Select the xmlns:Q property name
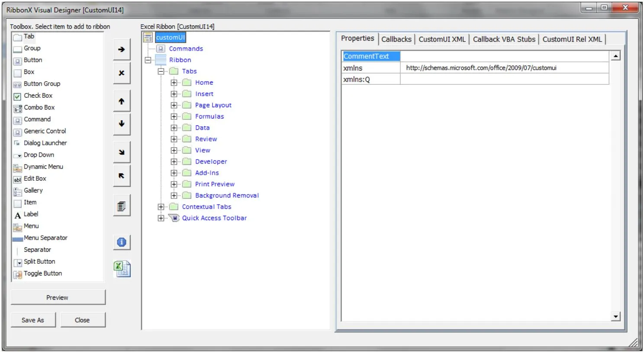 [357, 80]
